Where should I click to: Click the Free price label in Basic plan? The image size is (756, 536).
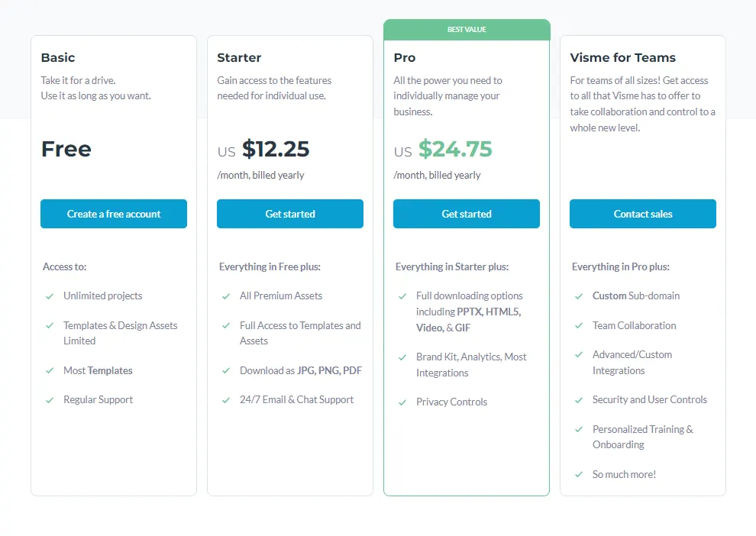pos(66,150)
